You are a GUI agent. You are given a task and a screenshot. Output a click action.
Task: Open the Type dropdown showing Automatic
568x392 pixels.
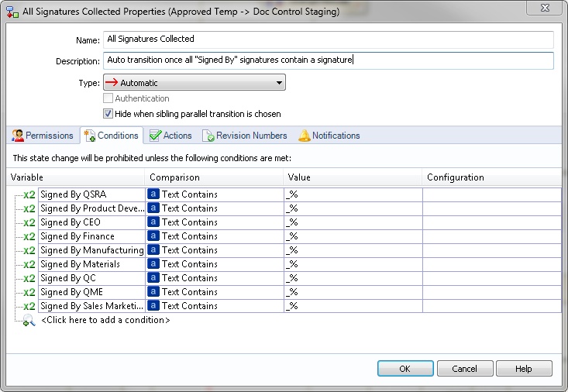click(x=194, y=82)
